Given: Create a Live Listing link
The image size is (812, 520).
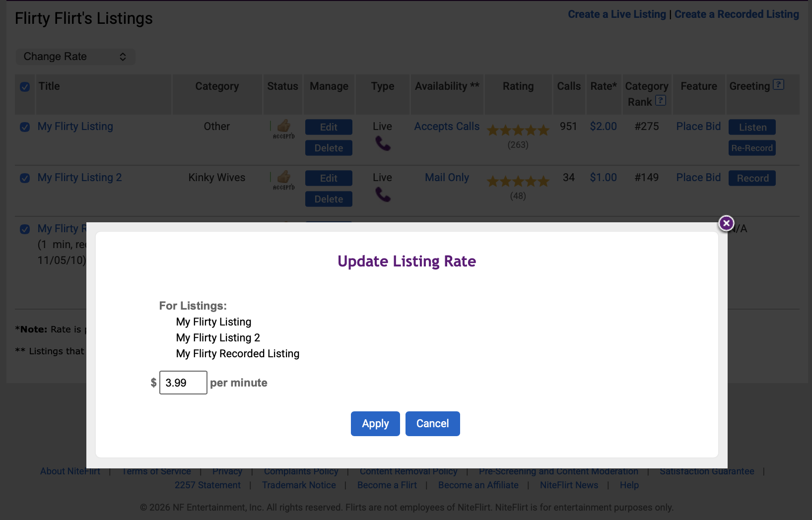Looking at the screenshot, I should [617, 14].
